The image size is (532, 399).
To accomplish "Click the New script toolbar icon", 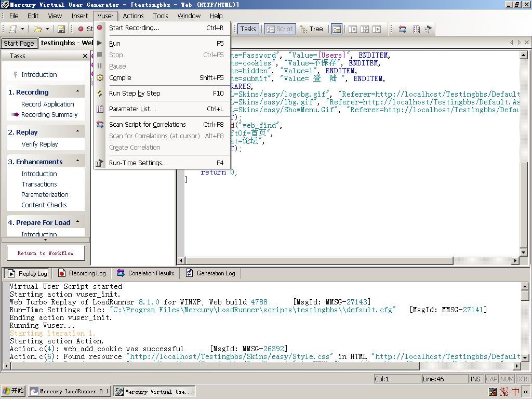I will [x=12, y=29].
